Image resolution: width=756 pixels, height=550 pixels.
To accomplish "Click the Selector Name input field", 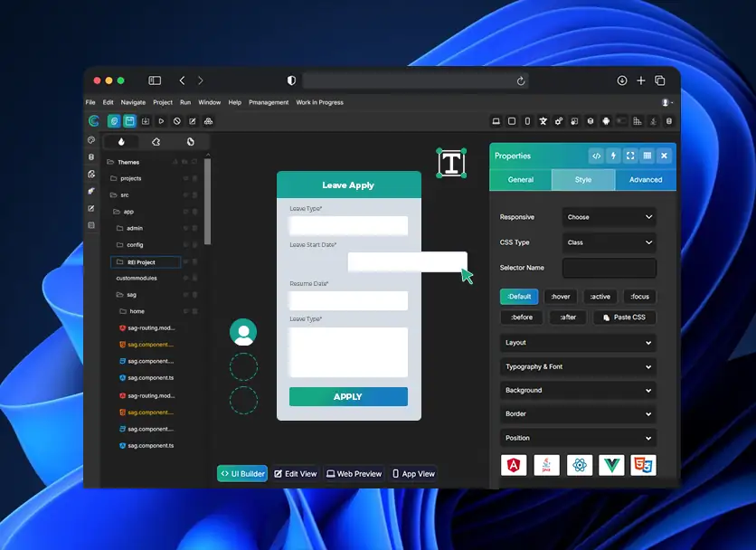I will coord(610,268).
